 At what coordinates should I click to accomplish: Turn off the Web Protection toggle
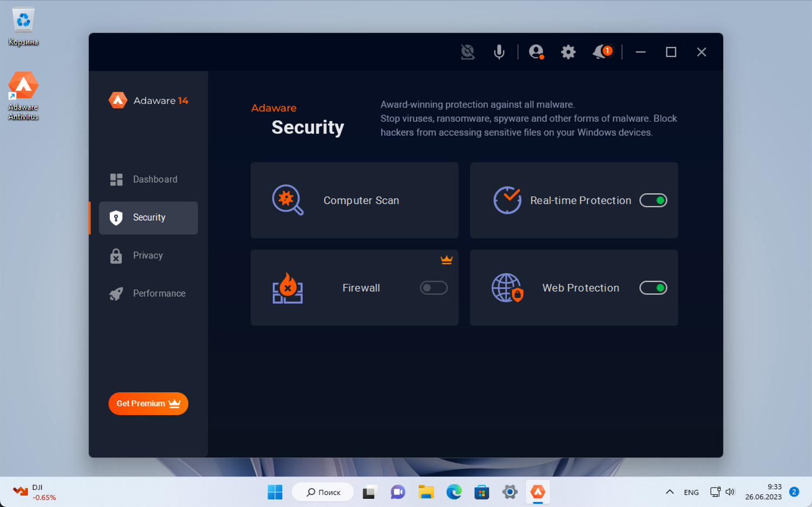[653, 288]
